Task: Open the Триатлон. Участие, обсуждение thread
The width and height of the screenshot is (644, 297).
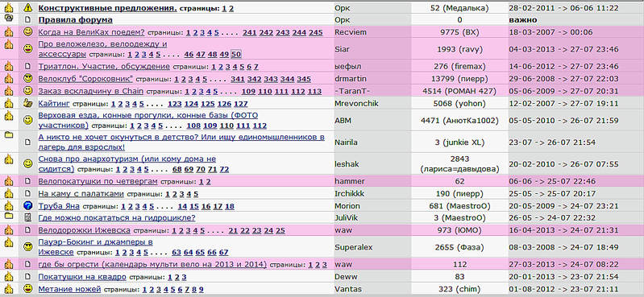Action: coord(104,66)
